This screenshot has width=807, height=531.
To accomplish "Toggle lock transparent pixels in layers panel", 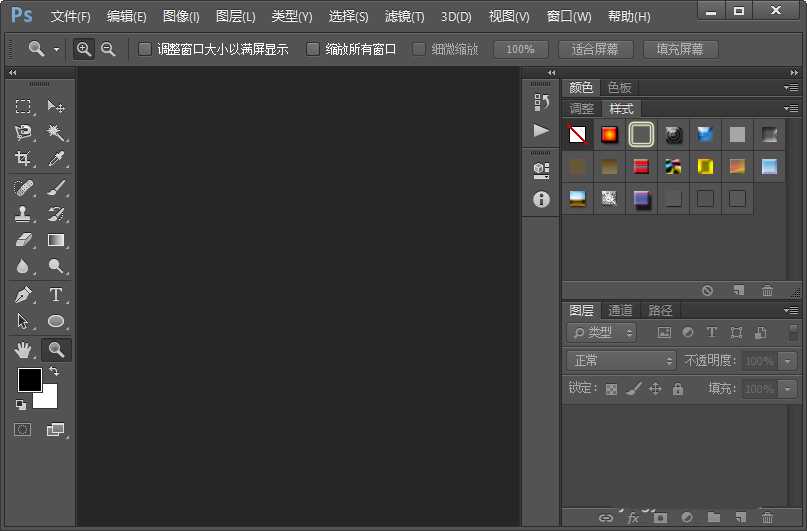I will click(x=611, y=389).
